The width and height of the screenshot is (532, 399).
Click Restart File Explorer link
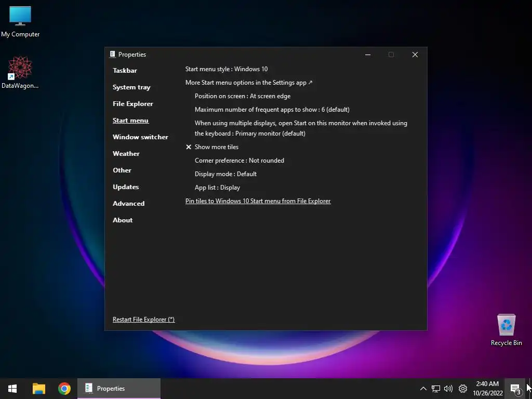143,320
